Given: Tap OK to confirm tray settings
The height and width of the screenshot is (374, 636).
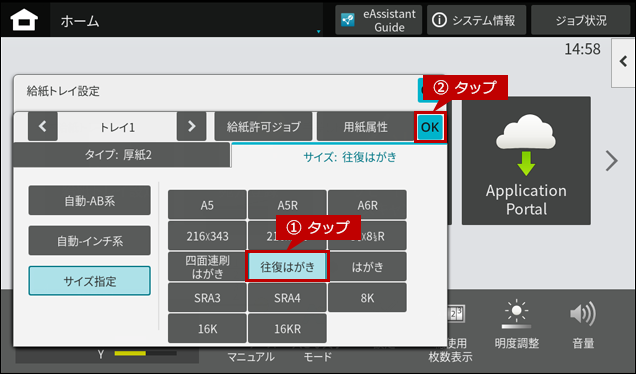Looking at the screenshot, I should point(430,127).
